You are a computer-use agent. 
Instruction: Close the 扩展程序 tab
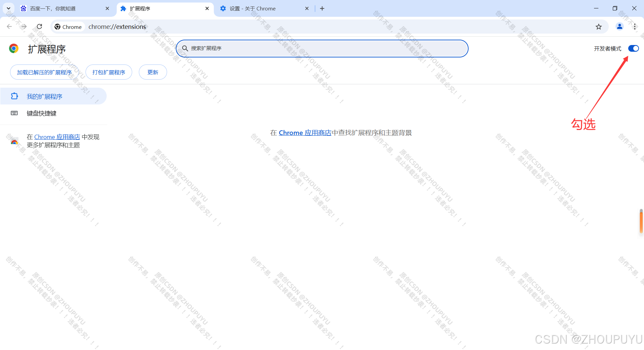207,8
